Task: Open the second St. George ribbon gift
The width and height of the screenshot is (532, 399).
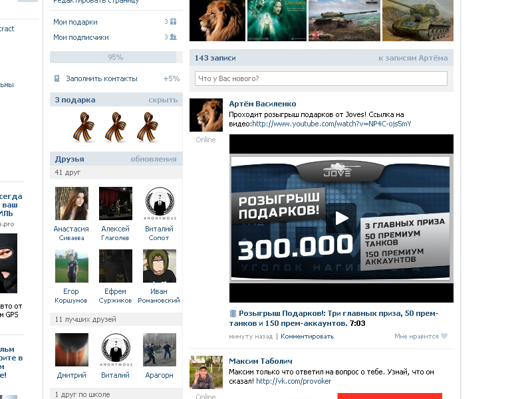Action: [115, 127]
